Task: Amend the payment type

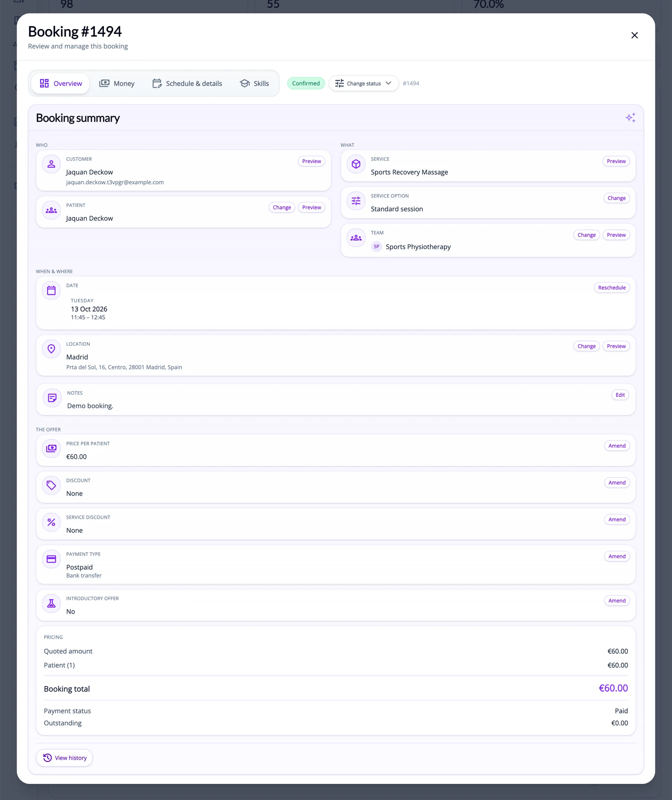Action: point(617,556)
